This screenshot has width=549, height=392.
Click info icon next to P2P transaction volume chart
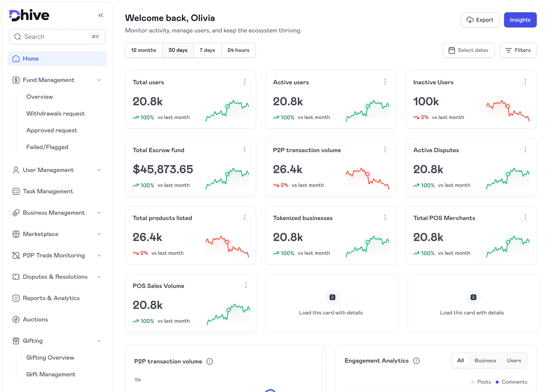(x=209, y=361)
